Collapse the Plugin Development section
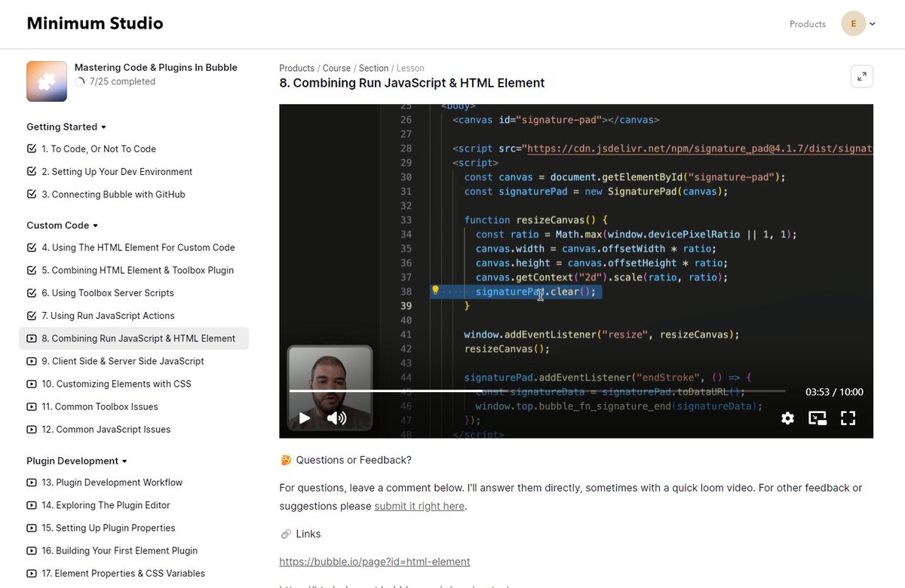905x588 pixels. (77, 461)
